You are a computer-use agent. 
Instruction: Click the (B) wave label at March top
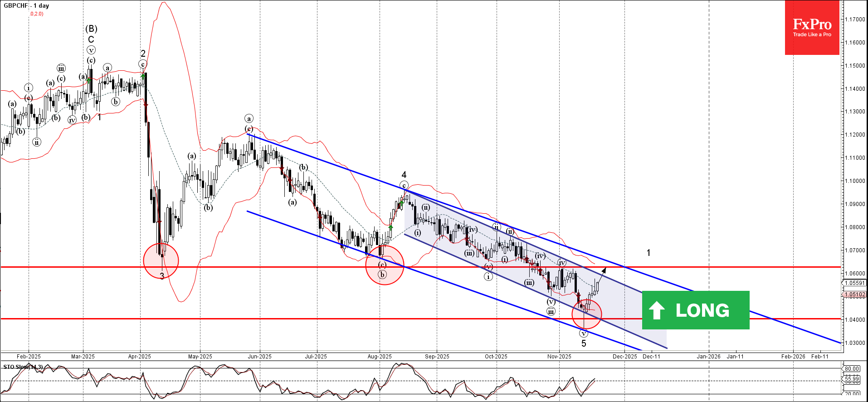tap(91, 29)
